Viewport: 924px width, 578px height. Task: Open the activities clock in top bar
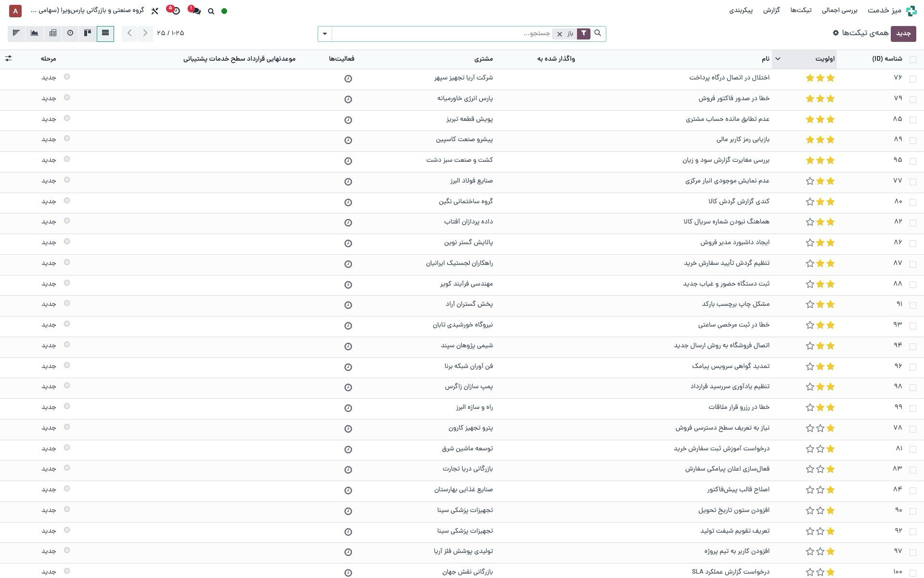coord(175,11)
